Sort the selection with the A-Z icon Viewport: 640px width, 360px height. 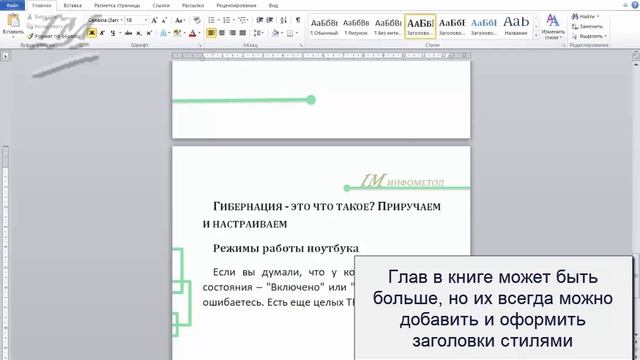284,20
